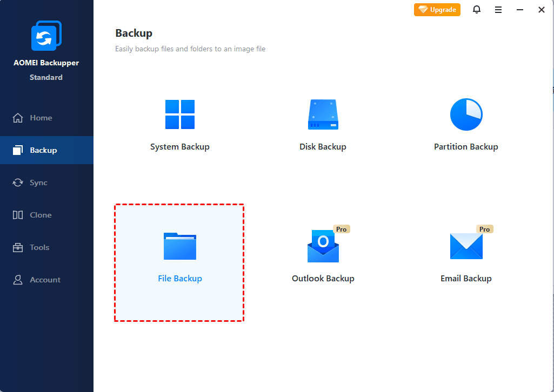This screenshot has height=392, width=554.
Task: Open Partition Backup
Action: (x=466, y=124)
